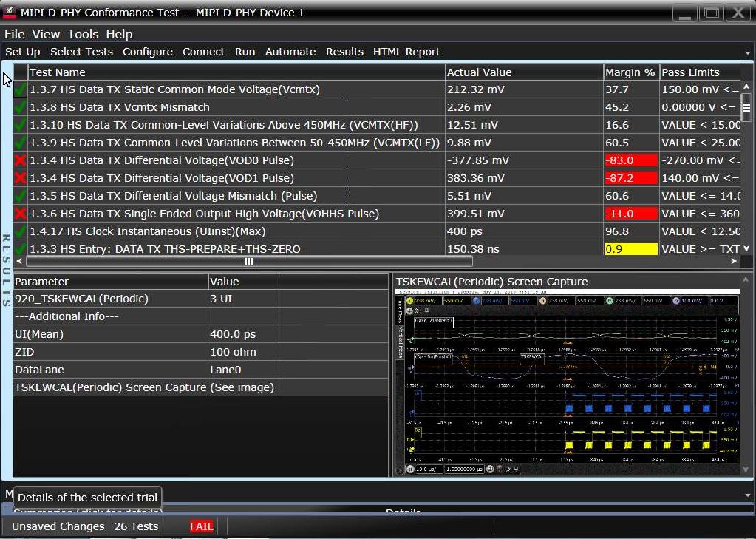Click the TSKEWCAL screen capture image

567,382
